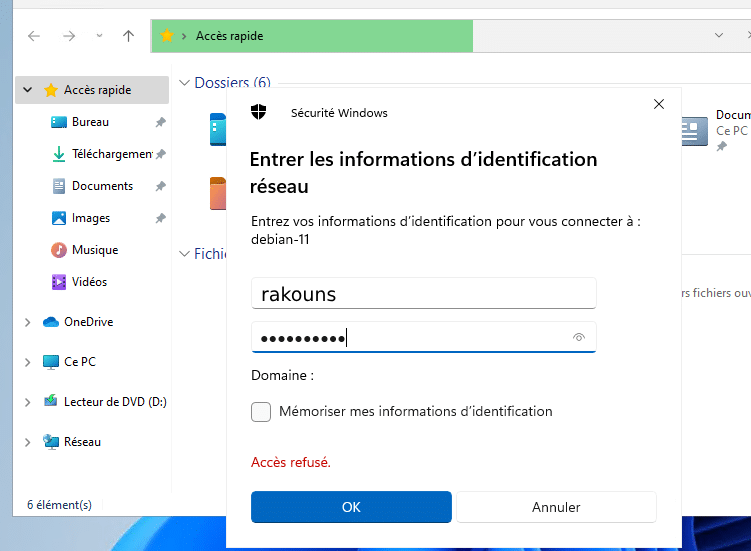751x551 pixels.
Task: Select the Musique folder
Action: 59,250
